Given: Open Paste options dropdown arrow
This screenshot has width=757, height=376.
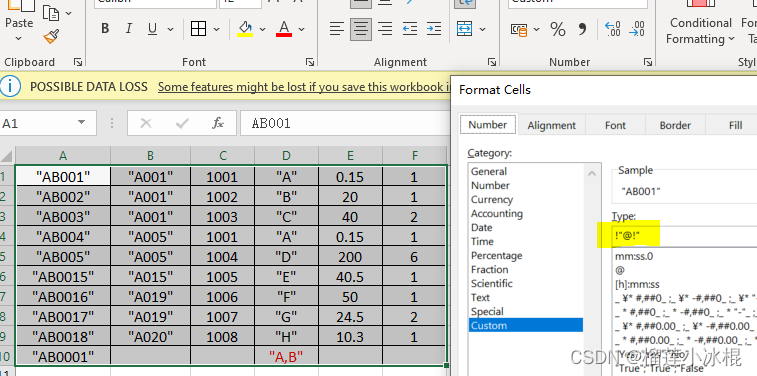Looking at the screenshot, I should 19,39.
